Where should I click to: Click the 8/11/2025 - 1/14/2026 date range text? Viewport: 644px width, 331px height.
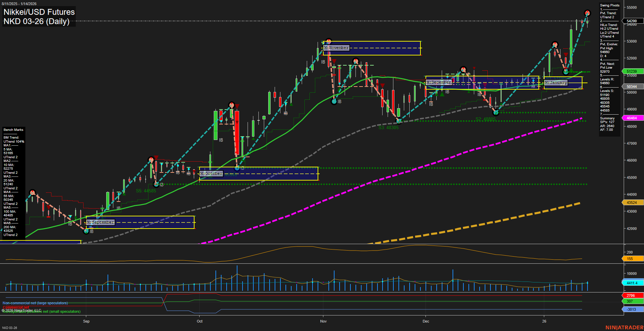[x=20, y=4]
